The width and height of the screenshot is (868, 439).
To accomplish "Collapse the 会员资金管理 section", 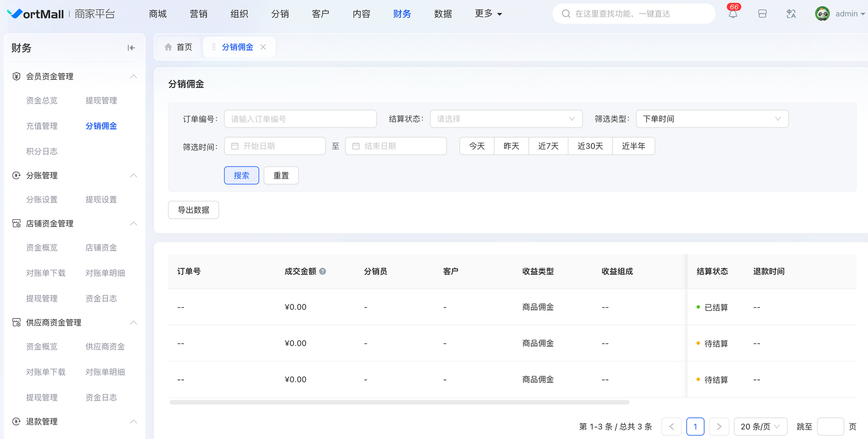I will 133,77.
